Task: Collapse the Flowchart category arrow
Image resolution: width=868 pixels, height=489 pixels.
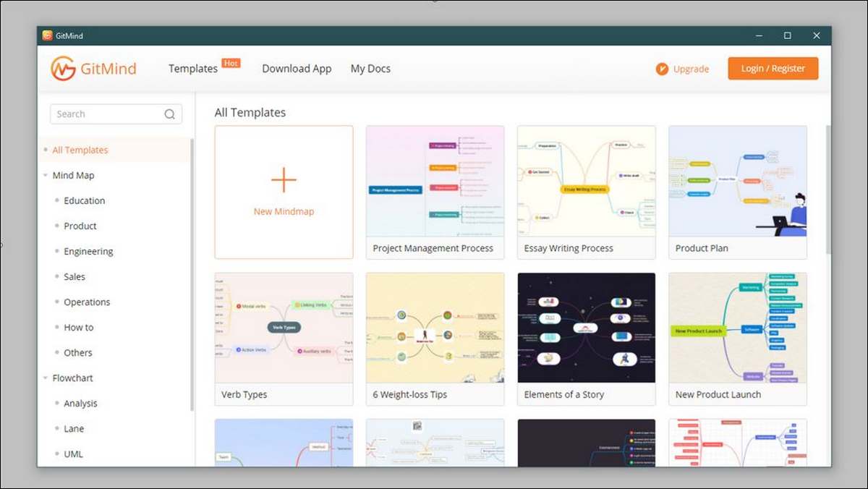Action: 46,378
